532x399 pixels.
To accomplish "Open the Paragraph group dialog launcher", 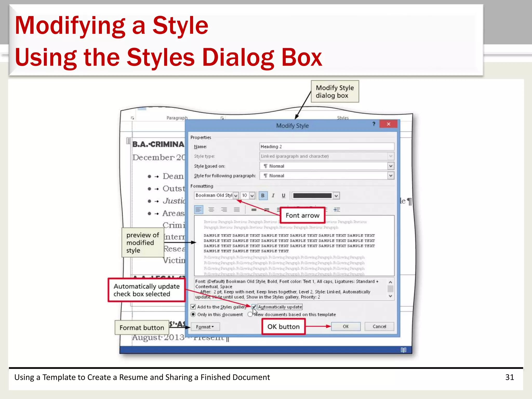I will (x=222, y=118).
